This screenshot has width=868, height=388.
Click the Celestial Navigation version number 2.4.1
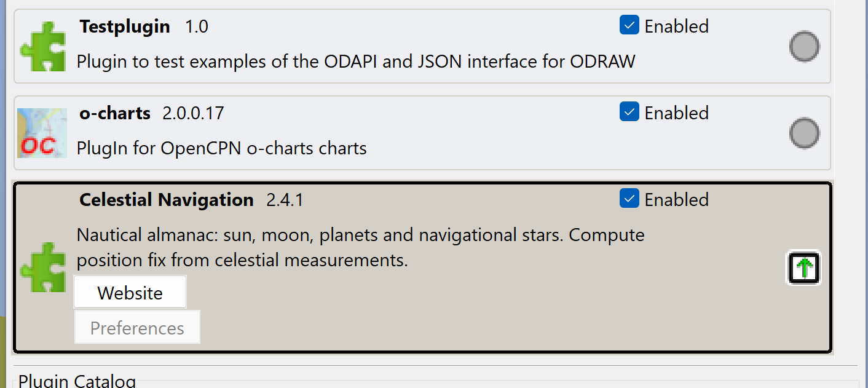(x=285, y=199)
